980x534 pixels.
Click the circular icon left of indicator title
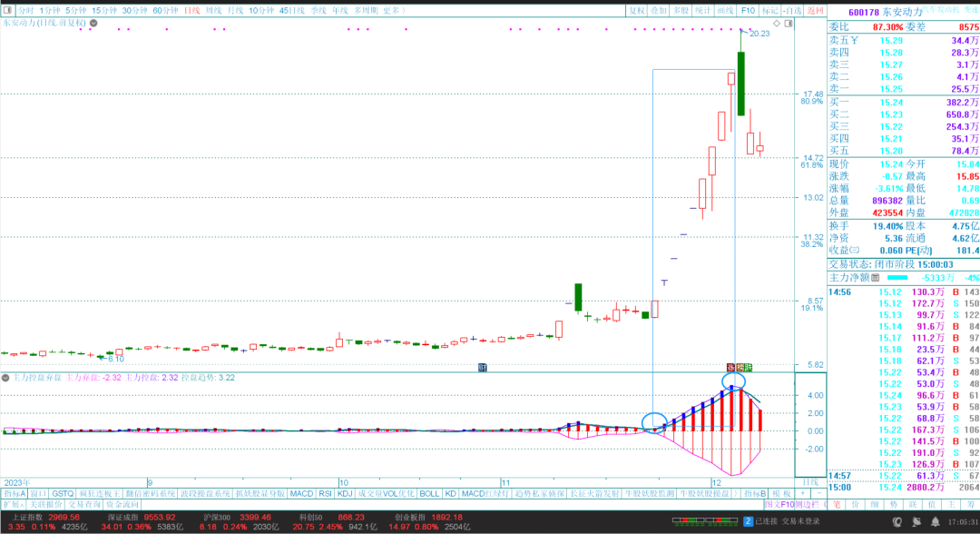(6, 377)
